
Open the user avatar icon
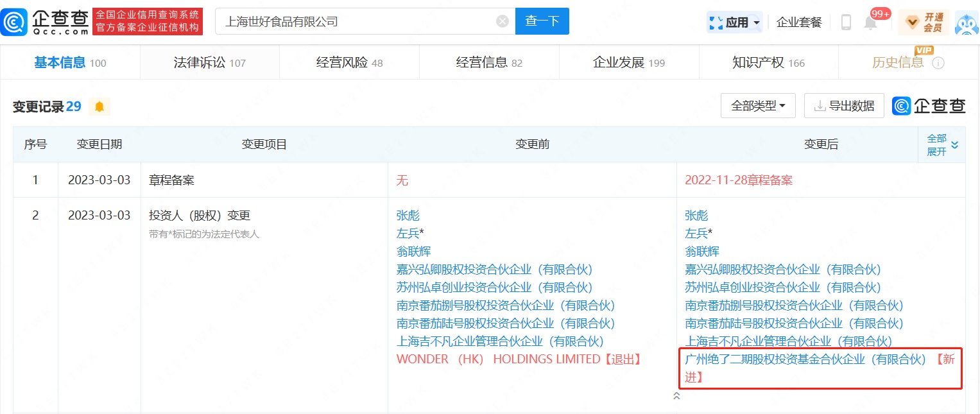[967, 22]
